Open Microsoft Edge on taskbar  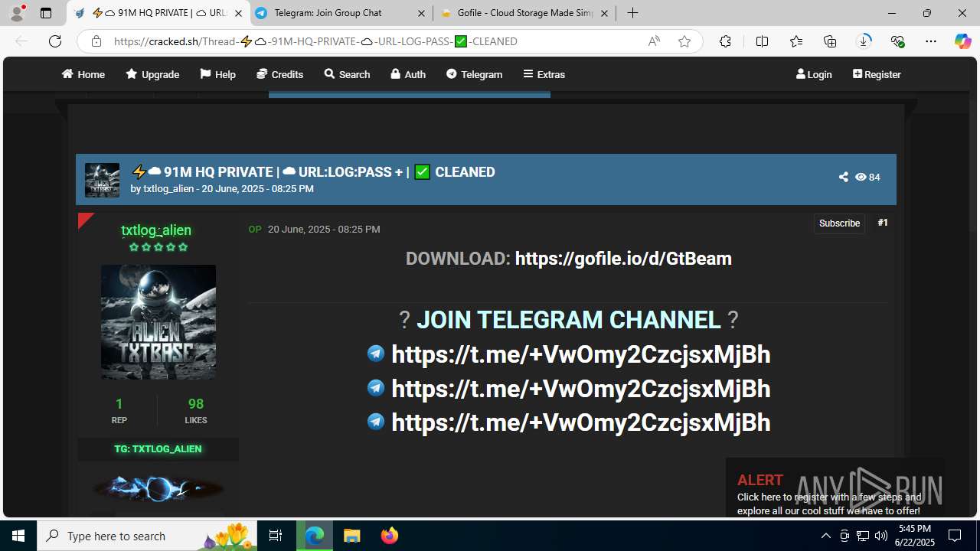click(315, 536)
